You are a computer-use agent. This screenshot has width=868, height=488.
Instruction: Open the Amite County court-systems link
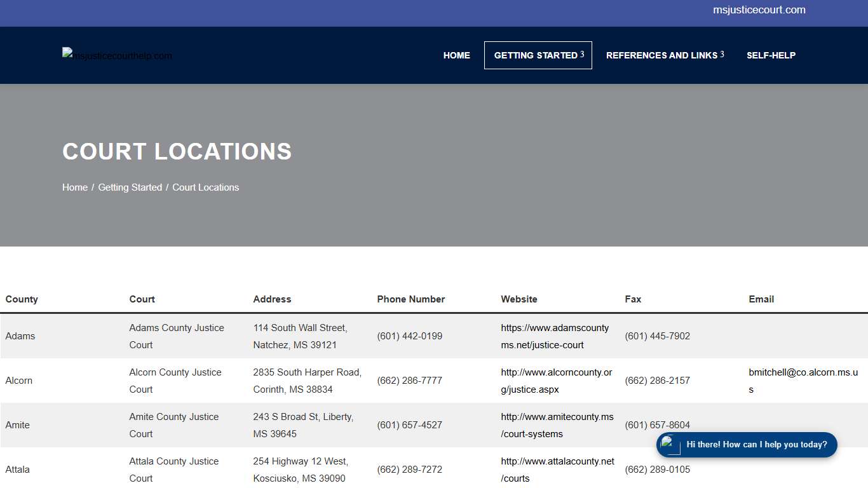[x=557, y=425]
